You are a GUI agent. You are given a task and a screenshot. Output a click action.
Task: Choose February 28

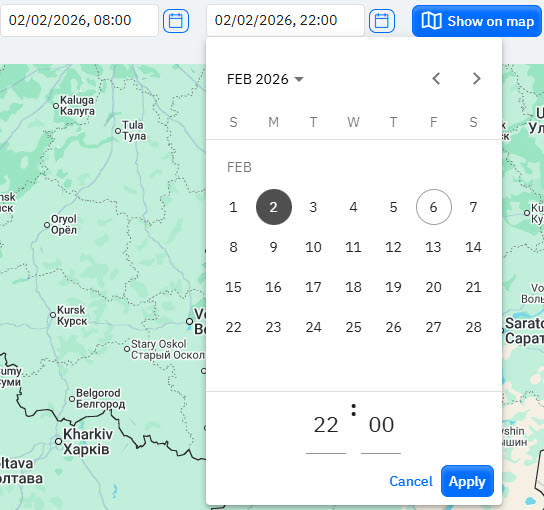(474, 327)
